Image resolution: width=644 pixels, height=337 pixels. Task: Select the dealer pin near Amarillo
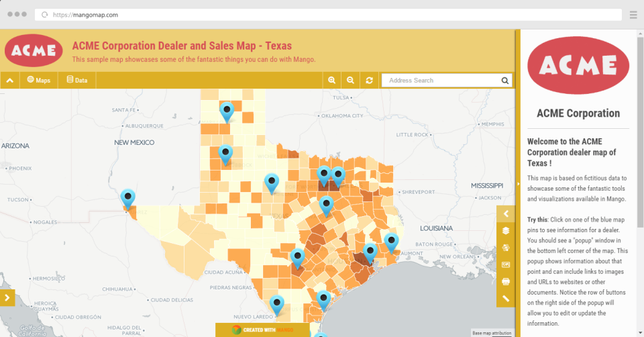(227, 112)
